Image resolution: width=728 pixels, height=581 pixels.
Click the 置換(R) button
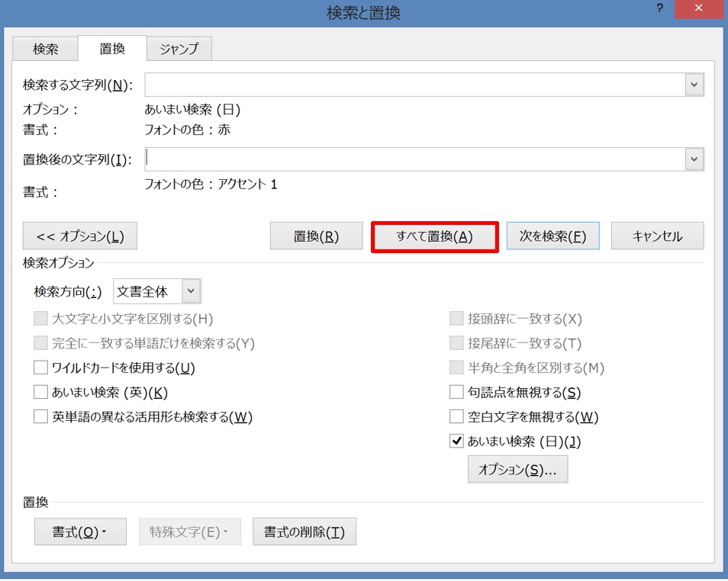click(x=316, y=236)
